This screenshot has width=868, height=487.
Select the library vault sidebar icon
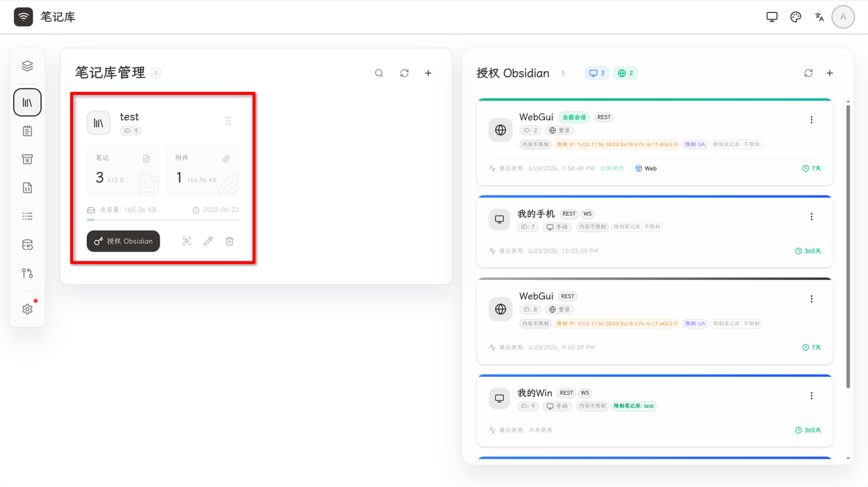(27, 102)
